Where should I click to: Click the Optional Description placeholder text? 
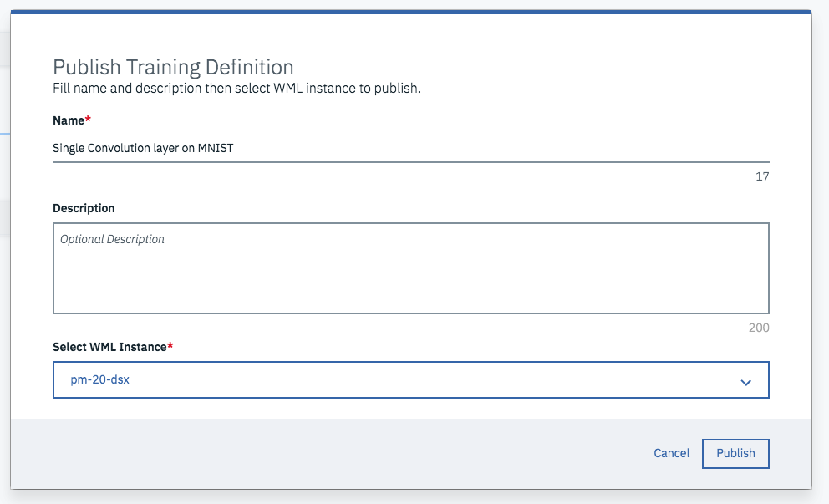pyautogui.click(x=112, y=239)
